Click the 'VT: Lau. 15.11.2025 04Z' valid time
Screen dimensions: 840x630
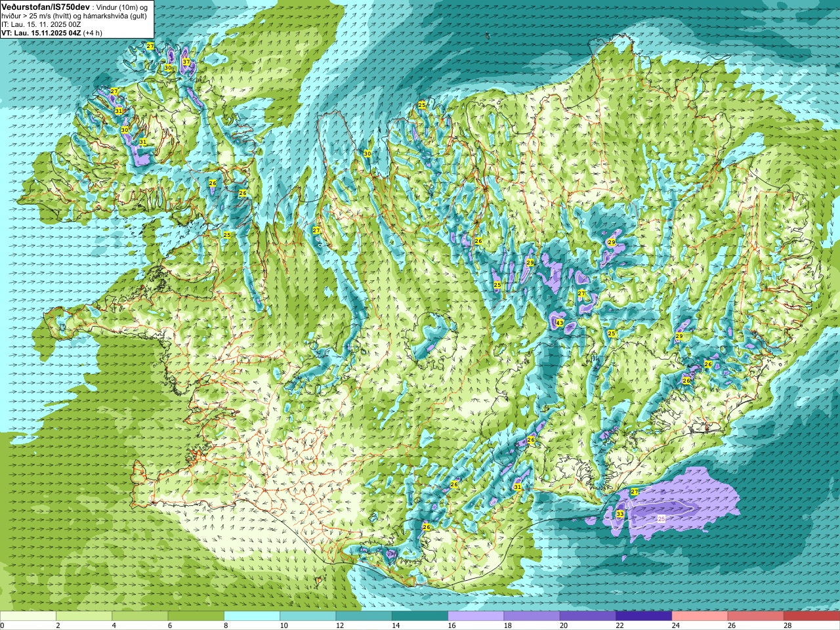pos(41,33)
